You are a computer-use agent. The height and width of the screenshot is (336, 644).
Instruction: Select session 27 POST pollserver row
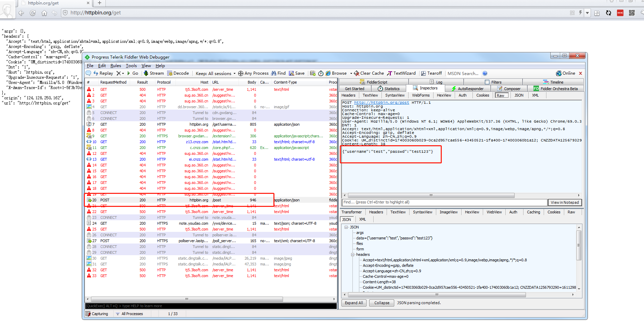[211, 241]
